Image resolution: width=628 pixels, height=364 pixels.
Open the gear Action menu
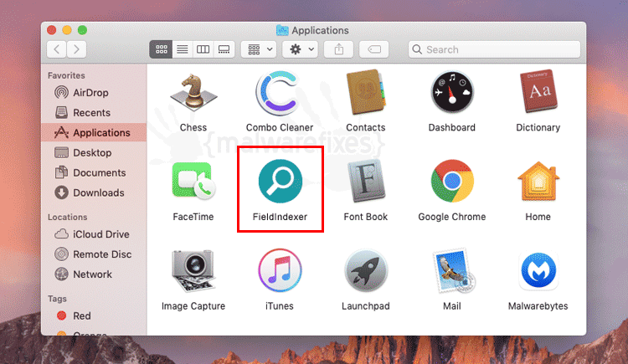point(300,49)
